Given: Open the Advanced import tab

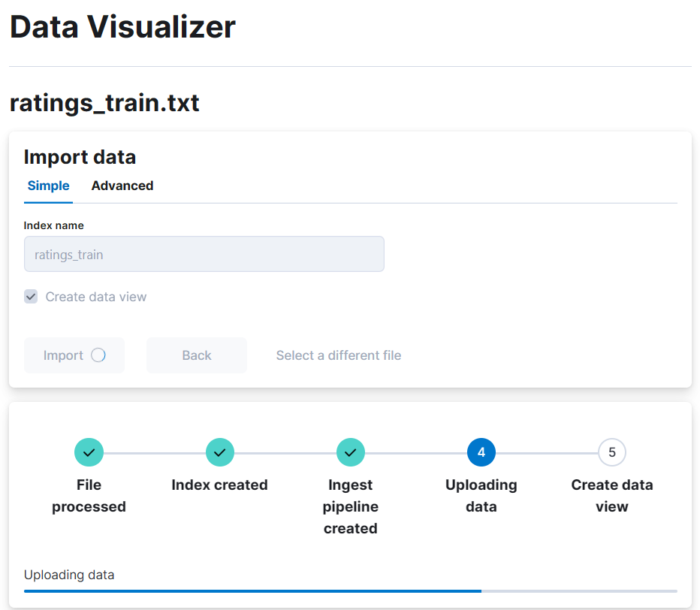Looking at the screenshot, I should pyautogui.click(x=122, y=186).
